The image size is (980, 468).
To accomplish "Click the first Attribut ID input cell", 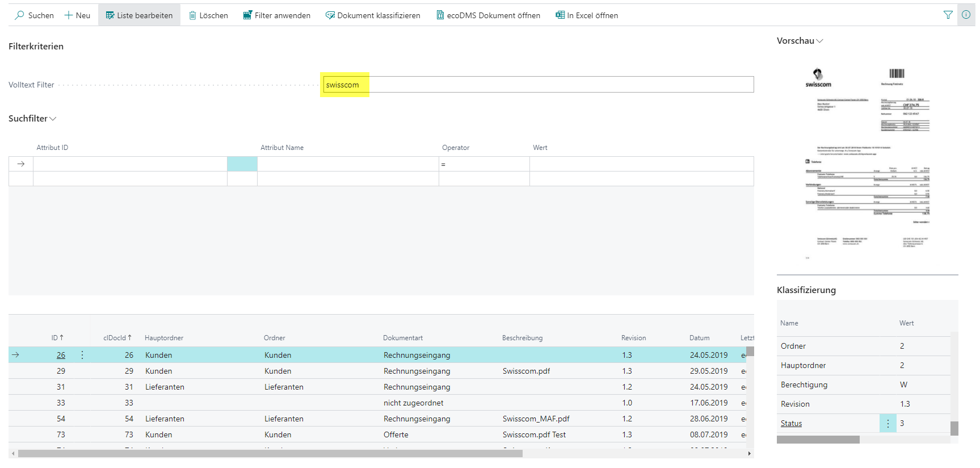I will [130, 164].
